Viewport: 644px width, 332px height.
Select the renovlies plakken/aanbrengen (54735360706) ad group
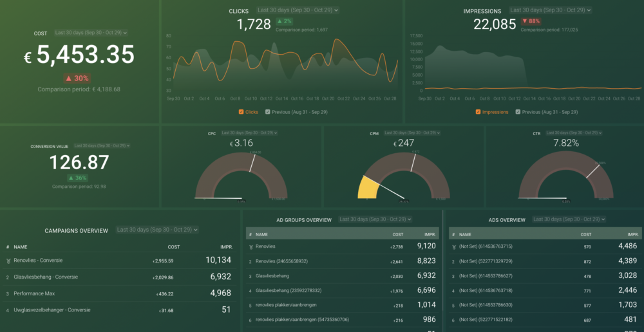[x=343, y=319]
